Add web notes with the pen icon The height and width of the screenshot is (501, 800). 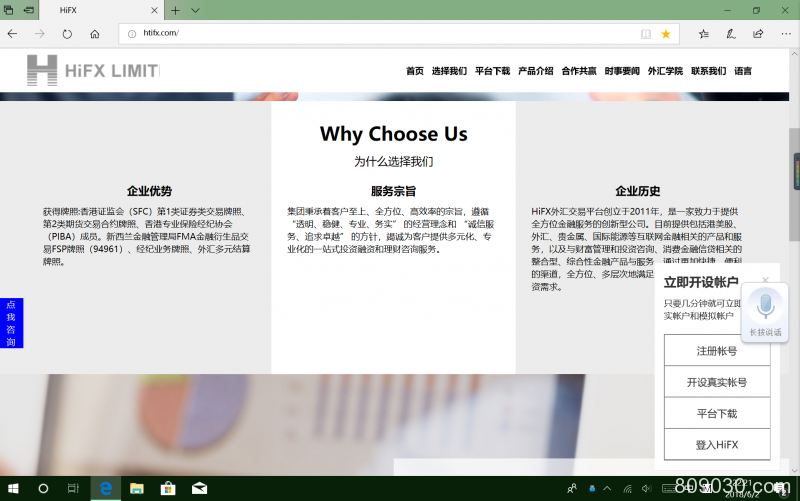(731, 34)
